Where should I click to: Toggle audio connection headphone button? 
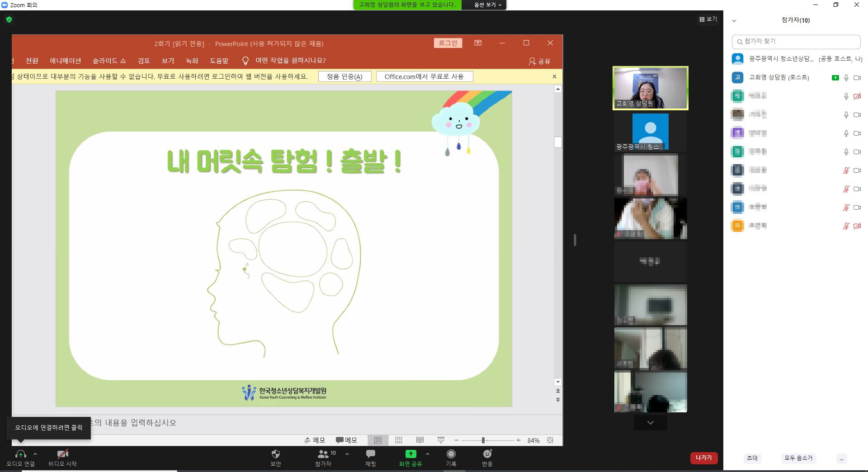coord(20,454)
